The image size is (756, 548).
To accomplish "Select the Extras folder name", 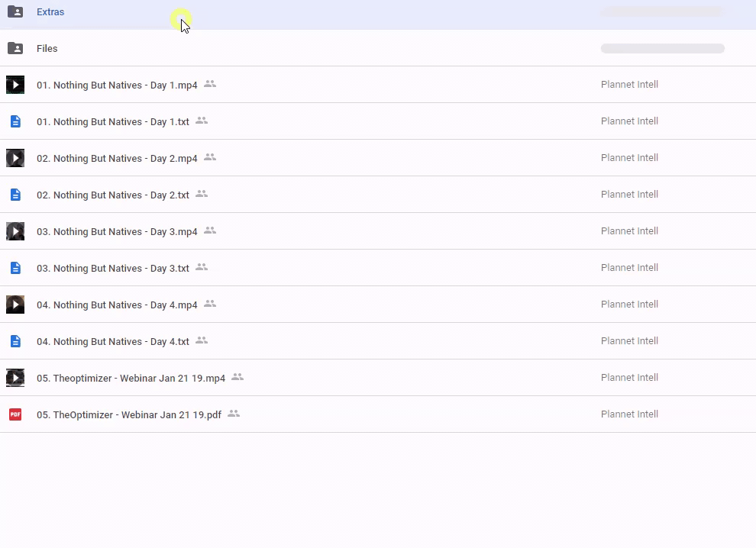I will (50, 12).
